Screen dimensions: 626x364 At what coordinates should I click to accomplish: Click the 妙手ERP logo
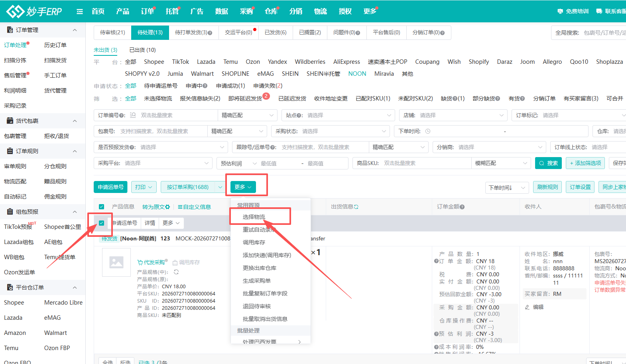(x=34, y=11)
